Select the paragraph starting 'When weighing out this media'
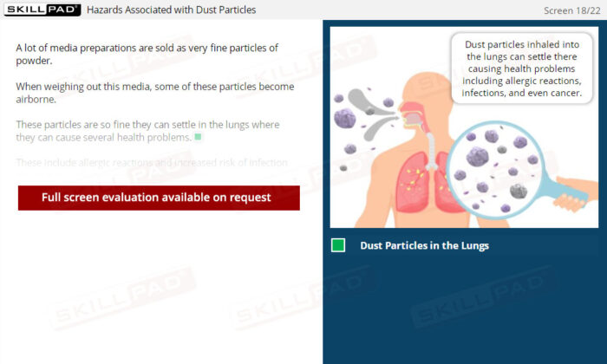This screenshot has width=607, height=364. tap(155, 93)
